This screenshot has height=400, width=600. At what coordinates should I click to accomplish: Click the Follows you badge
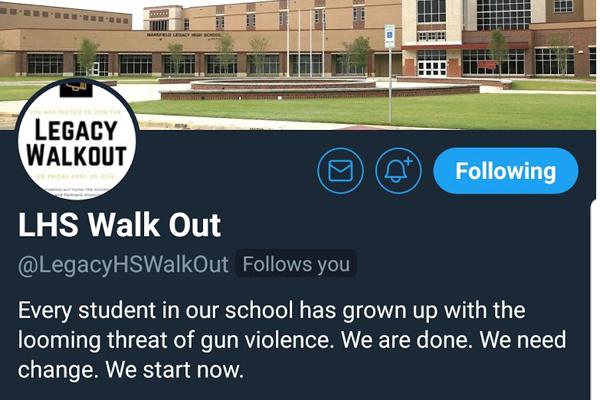coord(296,264)
